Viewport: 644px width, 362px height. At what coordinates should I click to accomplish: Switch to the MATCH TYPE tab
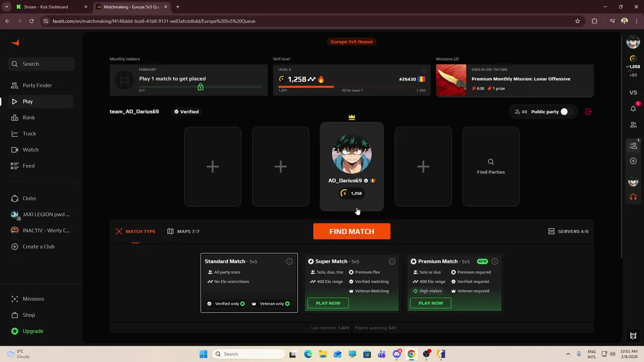[135, 231]
